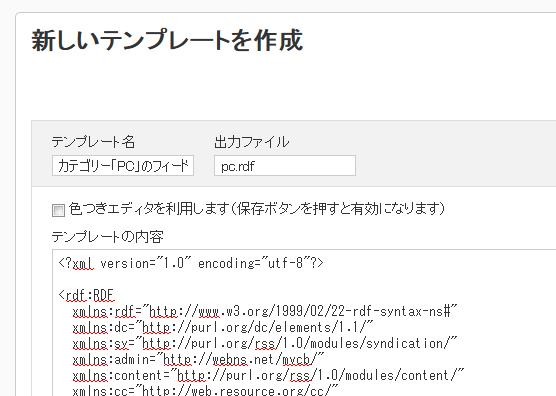This screenshot has width=556, height=396.
Task: Click the xmlns:content modules line
Action: click(x=268, y=375)
